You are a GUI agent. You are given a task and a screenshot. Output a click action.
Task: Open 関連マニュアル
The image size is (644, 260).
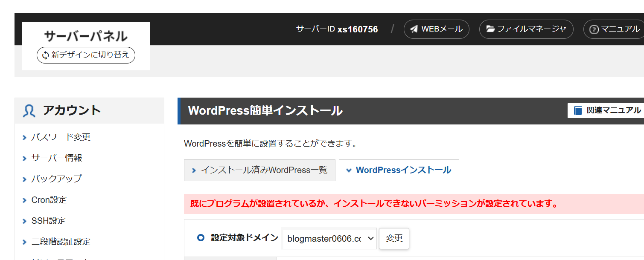pos(606,110)
